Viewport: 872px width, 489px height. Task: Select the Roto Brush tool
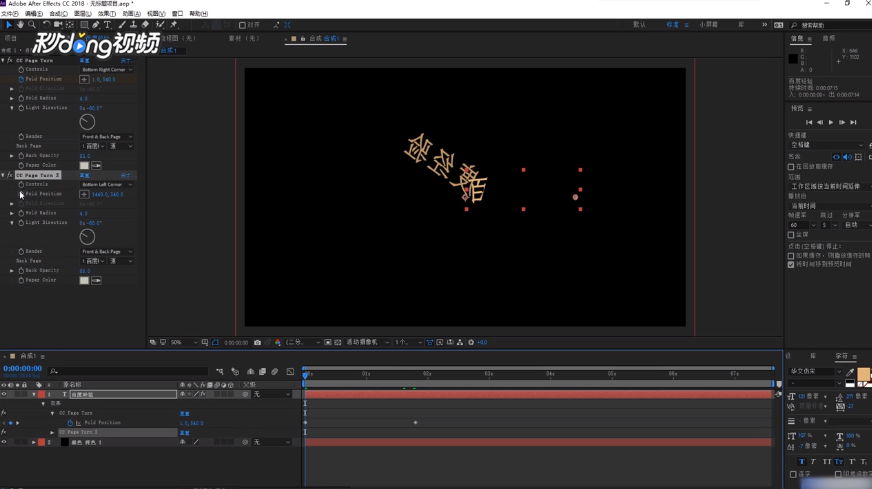pyautogui.click(x=160, y=25)
